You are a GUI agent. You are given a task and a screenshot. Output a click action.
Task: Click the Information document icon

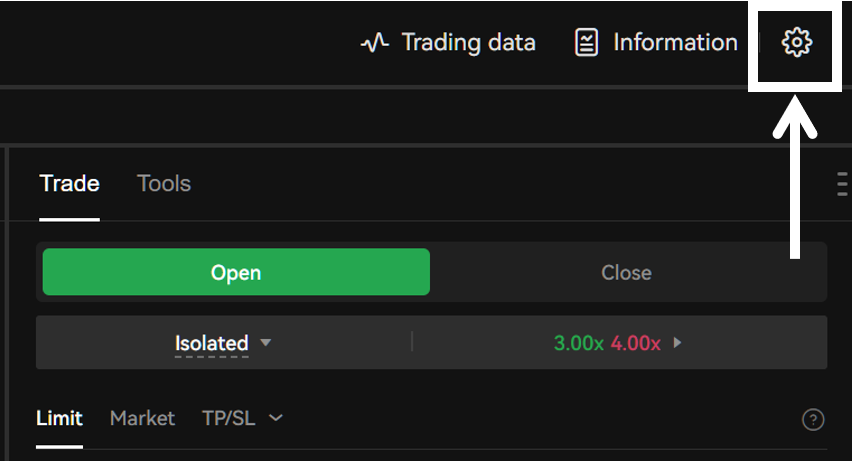tap(586, 42)
